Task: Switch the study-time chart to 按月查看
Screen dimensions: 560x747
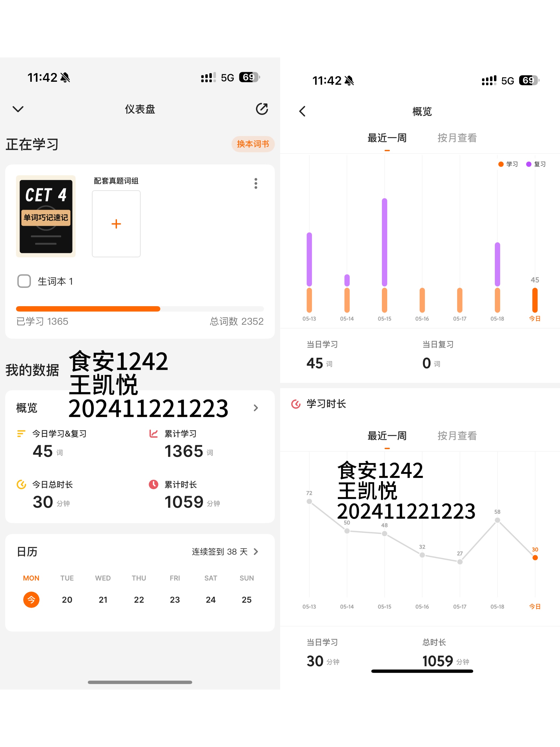Action: (457, 436)
